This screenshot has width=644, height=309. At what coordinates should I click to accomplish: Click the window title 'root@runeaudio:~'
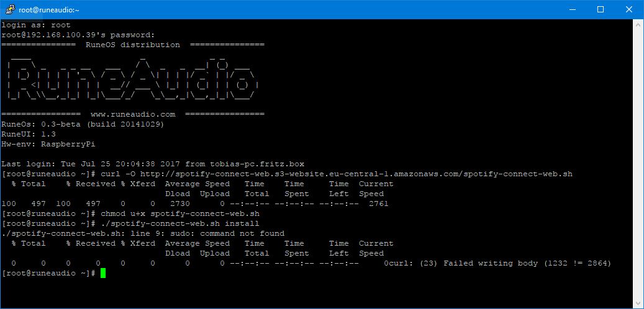[x=49, y=10]
